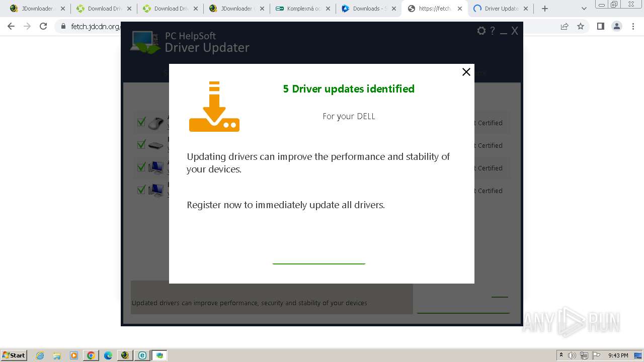Viewport: 644px width, 362px height.
Task: Uncheck the third driver row checkbox
Action: click(141, 167)
